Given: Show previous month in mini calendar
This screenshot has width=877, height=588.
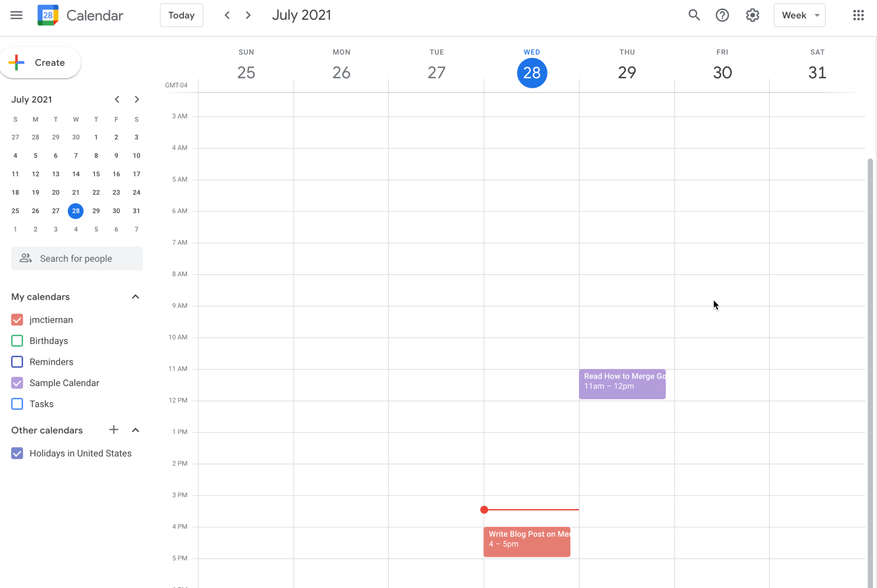Looking at the screenshot, I should point(117,99).
